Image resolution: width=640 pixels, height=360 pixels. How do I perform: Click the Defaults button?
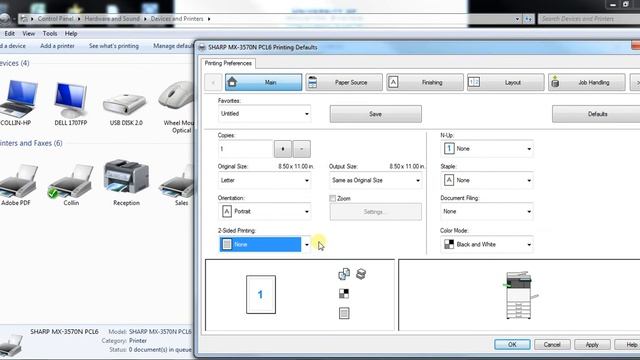click(596, 114)
